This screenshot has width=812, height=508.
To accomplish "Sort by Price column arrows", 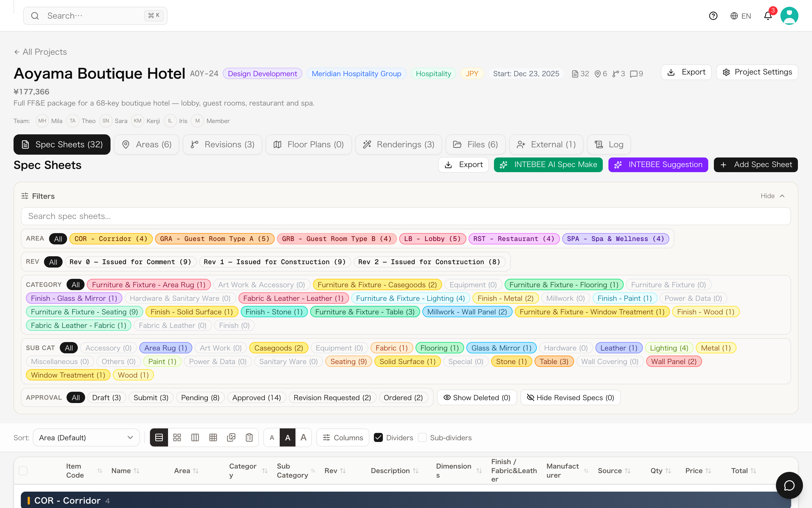I will pyautogui.click(x=708, y=471).
